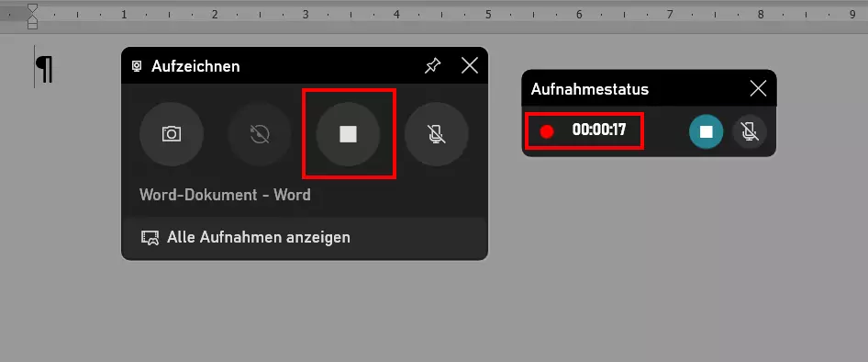The width and height of the screenshot is (868, 362).
Task: Click the red recording indicator dot
Action: pos(547,131)
